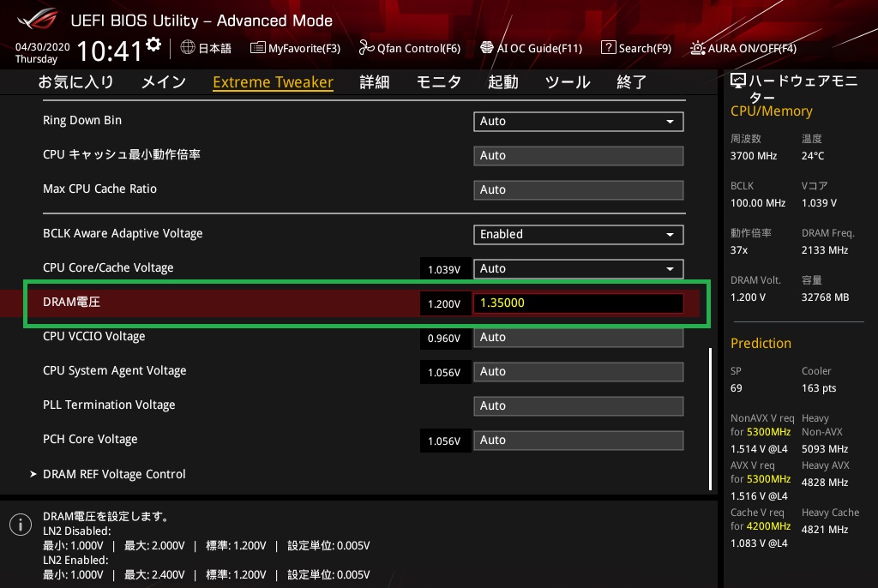This screenshot has height=588, width=878.
Task: Open Search(F9) tool
Action: click(635, 48)
